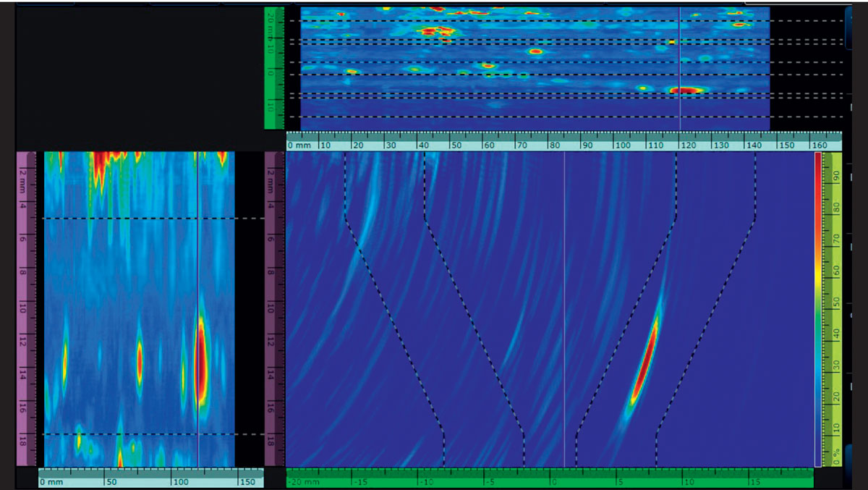Viewport: 868px width, 490px height.
Task: Click the rainbow amplitude color palette bar
Action: click(x=817, y=310)
